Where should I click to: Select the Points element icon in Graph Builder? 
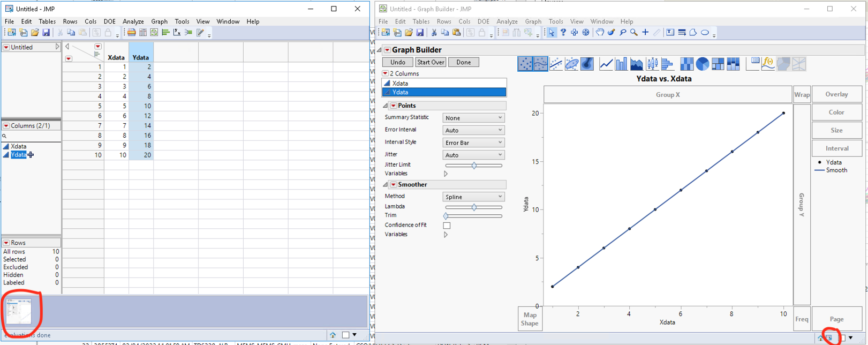525,64
